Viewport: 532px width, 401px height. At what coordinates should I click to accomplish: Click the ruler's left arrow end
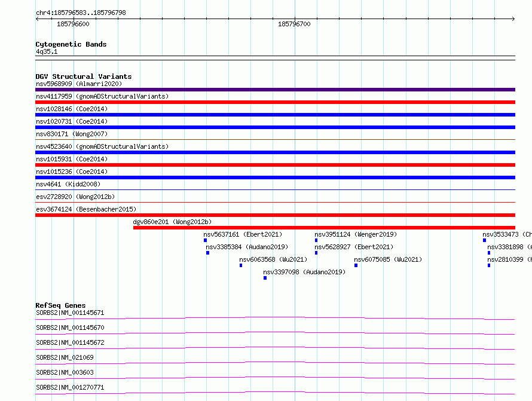tap(37, 19)
